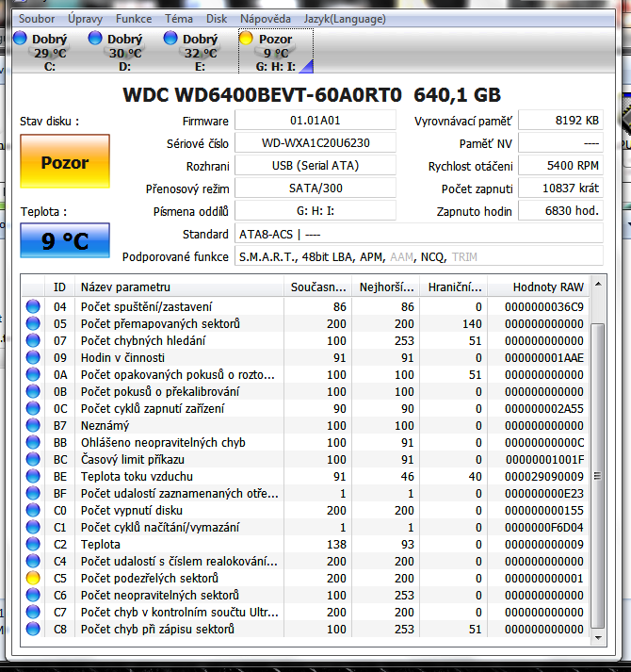The width and height of the screenshot is (631, 672).
Task: Click the Podporované funkce field
Action: 419,256
